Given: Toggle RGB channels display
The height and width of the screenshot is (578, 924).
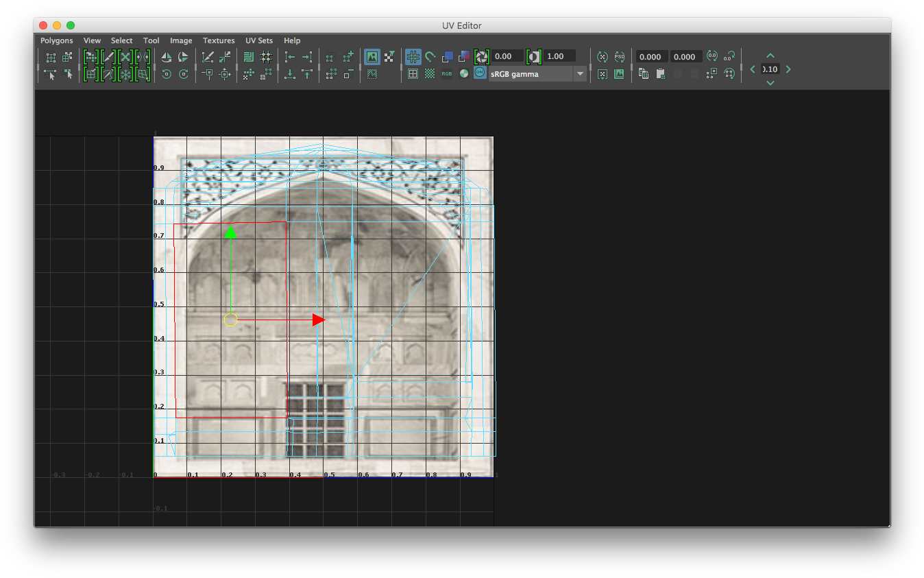Looking at the screenshot, I should tap(447, 74).
